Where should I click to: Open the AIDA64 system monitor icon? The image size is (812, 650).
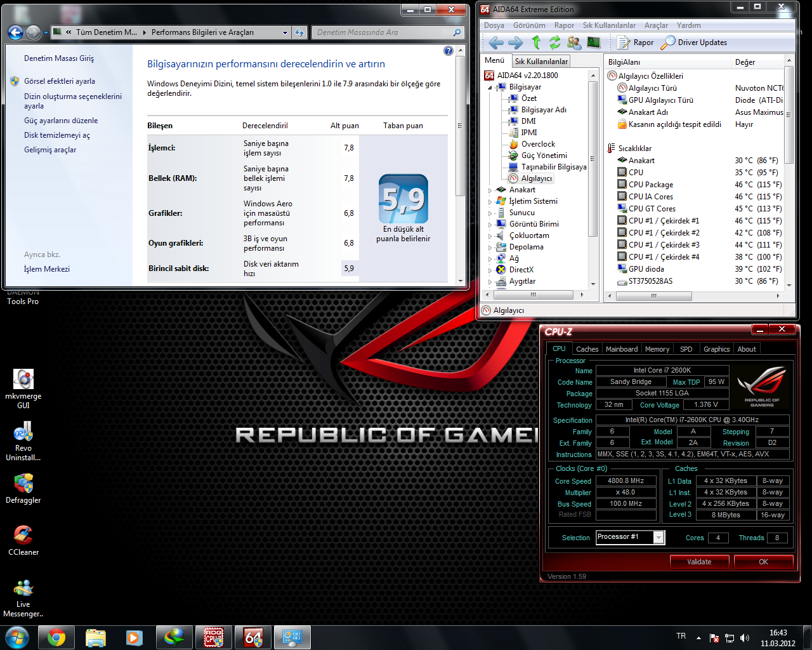(594, 43)
